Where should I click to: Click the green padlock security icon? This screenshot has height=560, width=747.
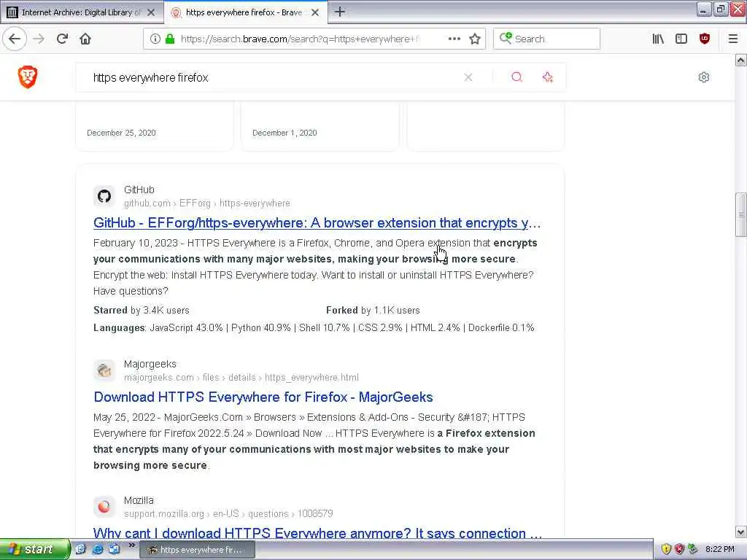[169, 39]
